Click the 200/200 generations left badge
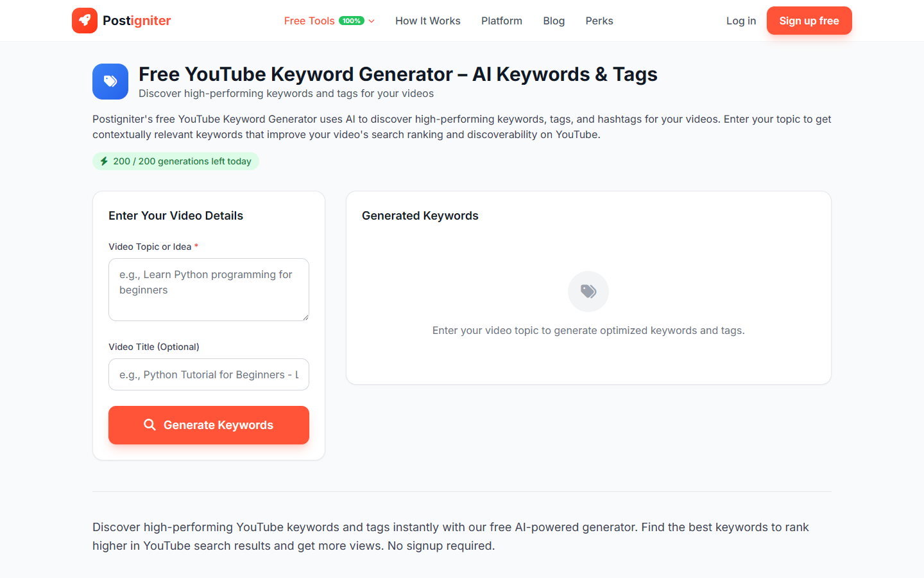Viewport: 924px width, 578px height. click(x=175, y=161)
